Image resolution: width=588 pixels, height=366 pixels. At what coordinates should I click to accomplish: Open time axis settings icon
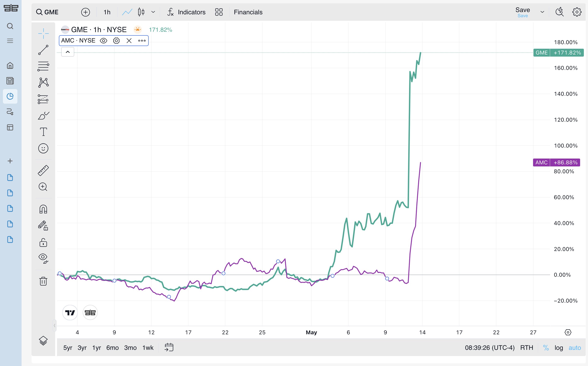pos(568,332)
